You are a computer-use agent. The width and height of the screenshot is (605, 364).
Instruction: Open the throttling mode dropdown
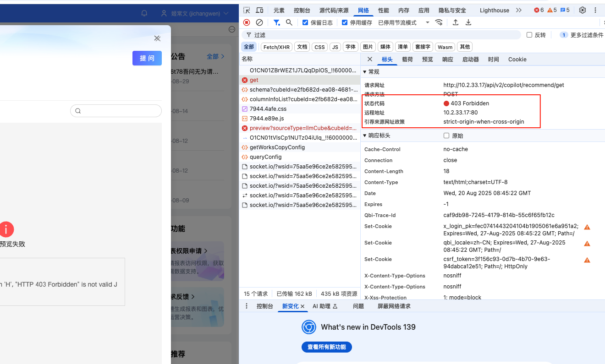click(x=404, y=22)
